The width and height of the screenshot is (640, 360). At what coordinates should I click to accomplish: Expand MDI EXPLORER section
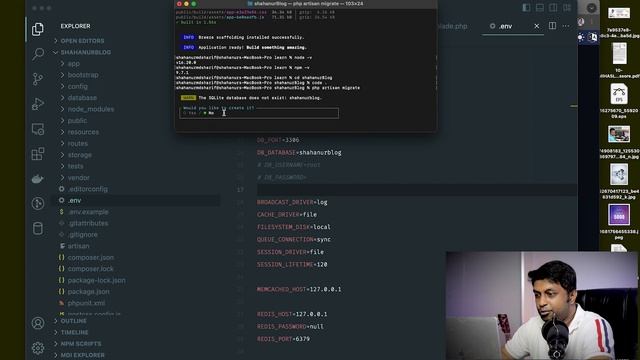(x=82, y=356)
